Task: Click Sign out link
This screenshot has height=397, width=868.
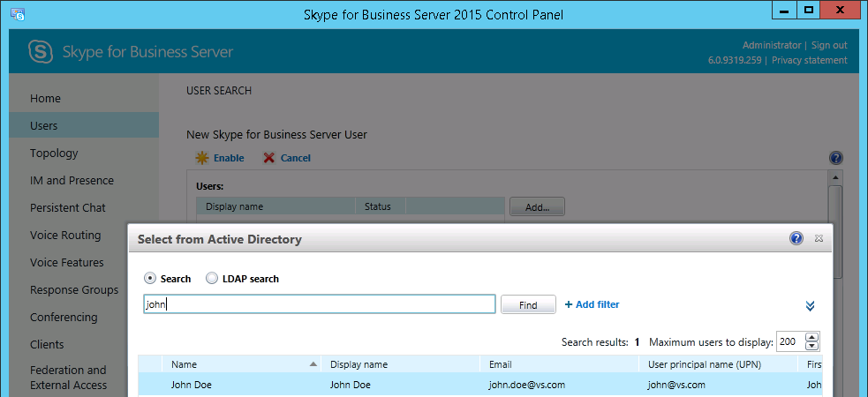Action: [829, 45]
